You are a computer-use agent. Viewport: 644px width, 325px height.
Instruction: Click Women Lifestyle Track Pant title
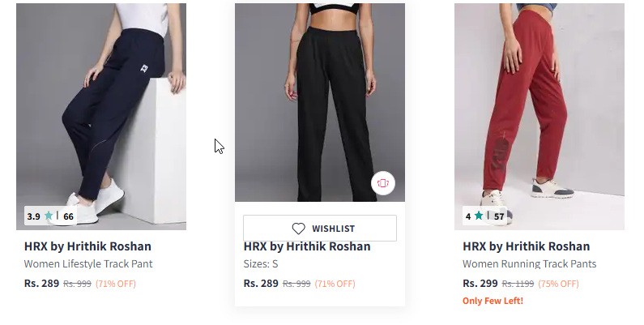click(88, 264)
